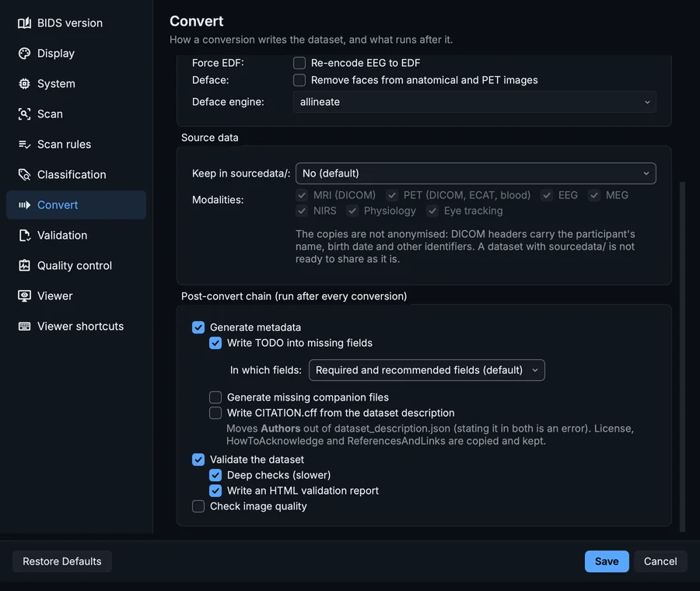This screenshot has height=591, width=700.
Task: Click the Source data group title
Action: [210, 138]
